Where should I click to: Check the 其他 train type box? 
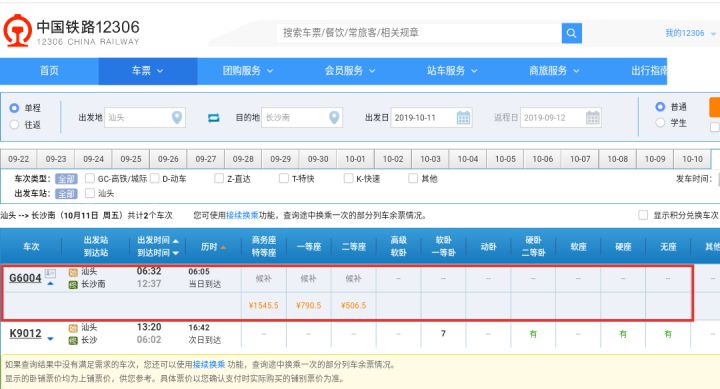(x=413, y=178)
